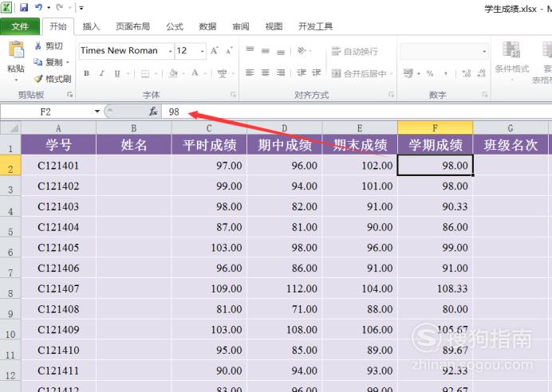Click cell containing C121407
552x392 pixels.
pyautogui.click(x=58, y=288)
